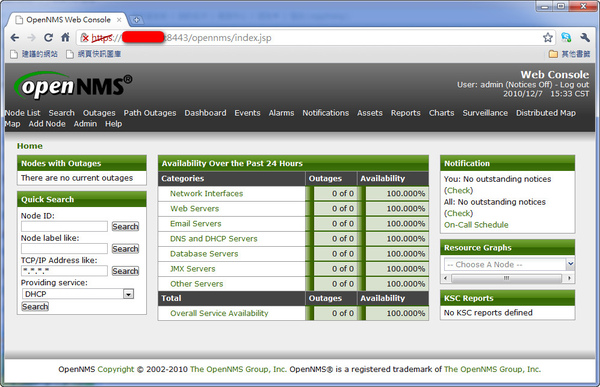This screenshot has height=387, width=600.
Task: Open the Dashboard
Action: 205,113
